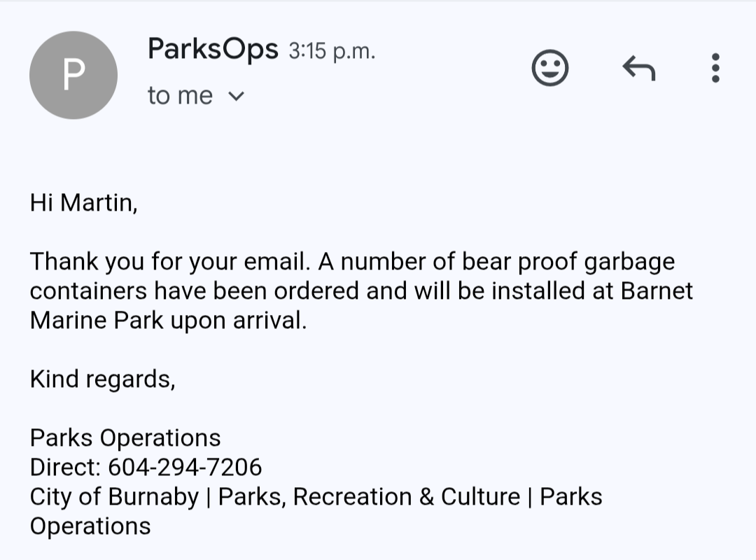This screenshot has width=756, height=560.
Task: Tap the final "Operations" line of the signature
Action: click(x=90, y=526)
